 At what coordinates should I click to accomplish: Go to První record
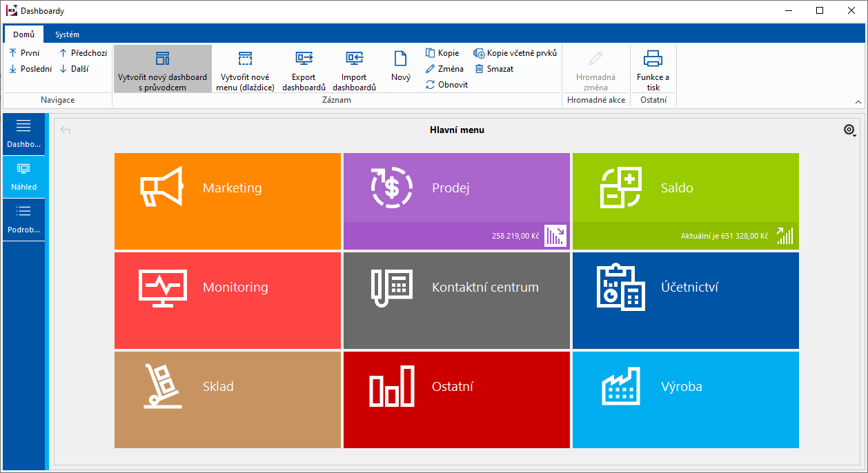point(24,53)
